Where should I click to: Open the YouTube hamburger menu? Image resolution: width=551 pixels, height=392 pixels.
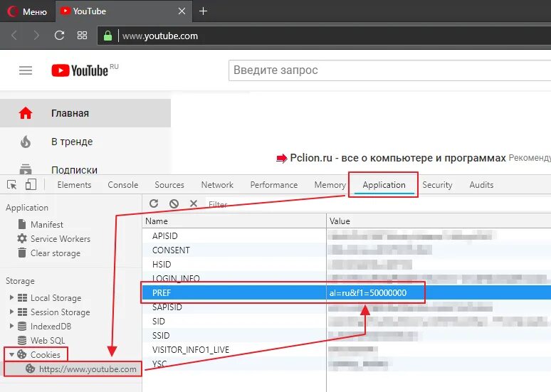[x=26, y=70]
